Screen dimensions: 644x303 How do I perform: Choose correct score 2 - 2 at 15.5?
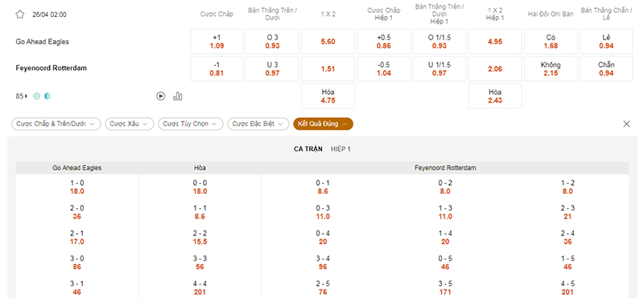pyautogui.click(x=200, y=237)
